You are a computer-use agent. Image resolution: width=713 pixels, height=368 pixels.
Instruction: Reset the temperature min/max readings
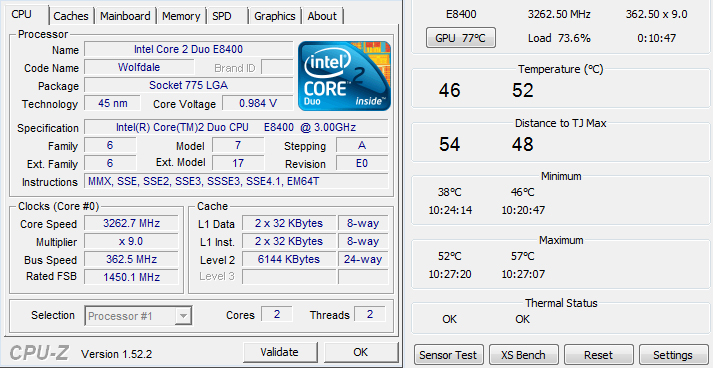(598, 355)
